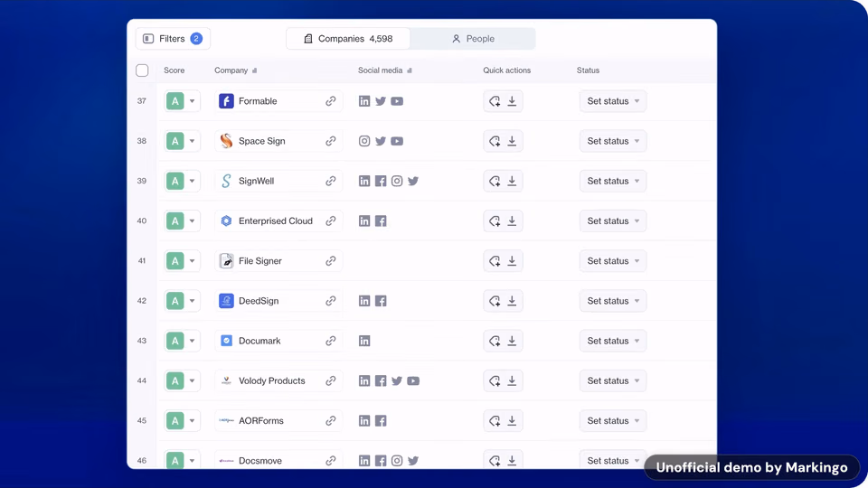
Task: Open Formable's Twitter icon
Action: pos(381,101)
